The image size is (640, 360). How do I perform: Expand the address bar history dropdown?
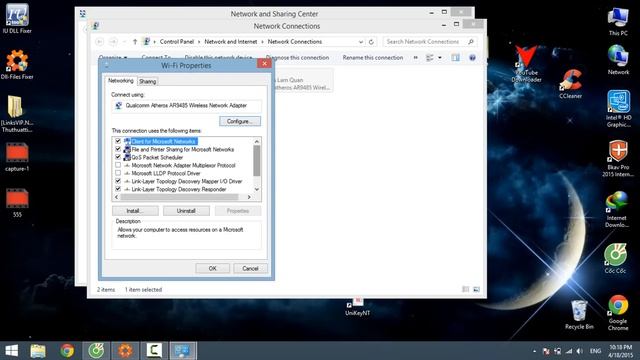tap(361, 42)
